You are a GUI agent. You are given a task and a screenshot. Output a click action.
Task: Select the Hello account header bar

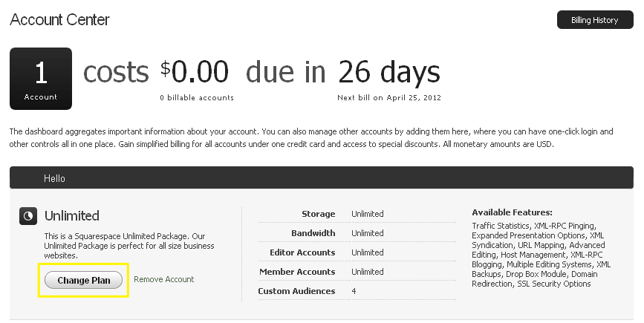[321, 178]
